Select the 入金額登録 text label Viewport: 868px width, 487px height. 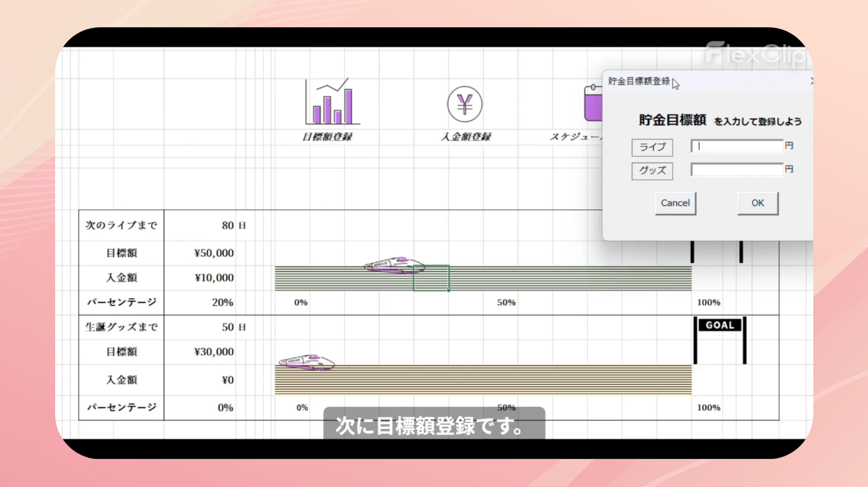pos(465,137)
